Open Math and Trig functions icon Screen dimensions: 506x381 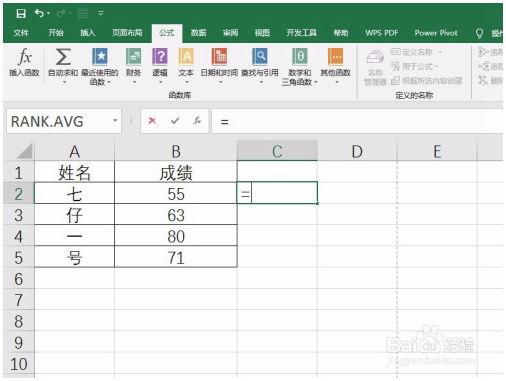pyautogui.click(x=299, y=56)
